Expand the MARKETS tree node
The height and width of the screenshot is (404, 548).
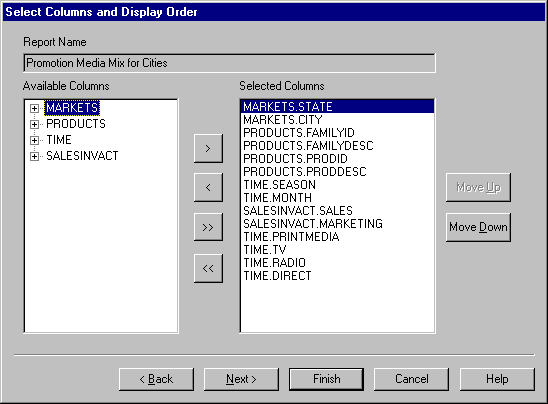point(34,108)
